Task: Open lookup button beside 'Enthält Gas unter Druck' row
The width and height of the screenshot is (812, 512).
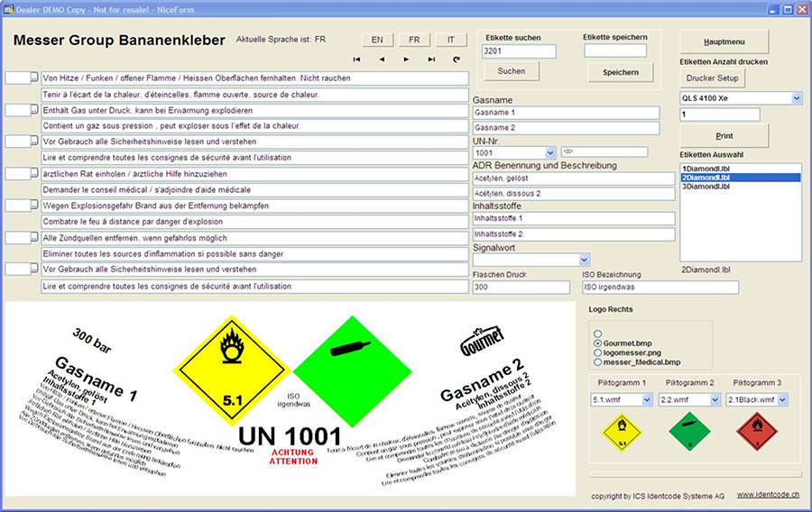Action: click(34, 110)
